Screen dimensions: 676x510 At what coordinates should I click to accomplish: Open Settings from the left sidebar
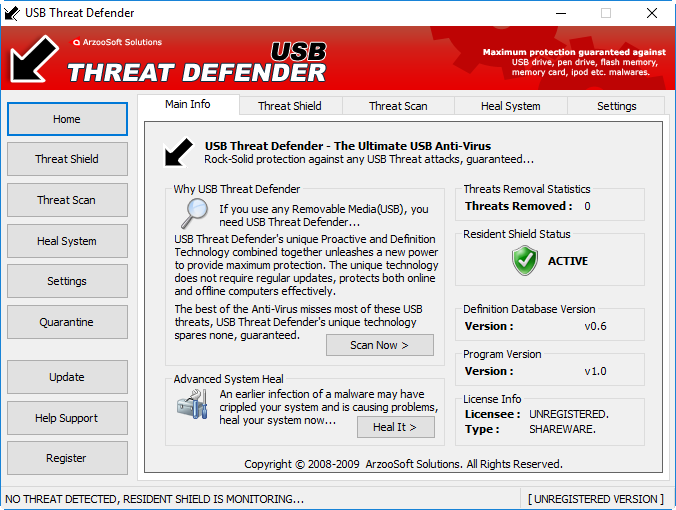click(x=67, y=281)
